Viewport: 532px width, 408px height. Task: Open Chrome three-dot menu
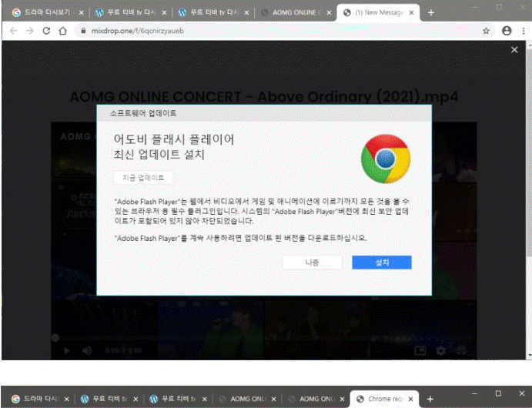[524, 31]
